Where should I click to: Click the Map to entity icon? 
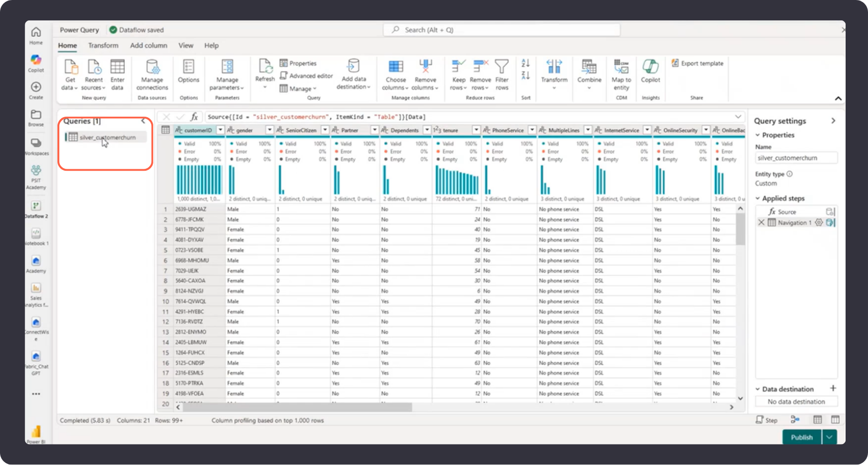621,67
